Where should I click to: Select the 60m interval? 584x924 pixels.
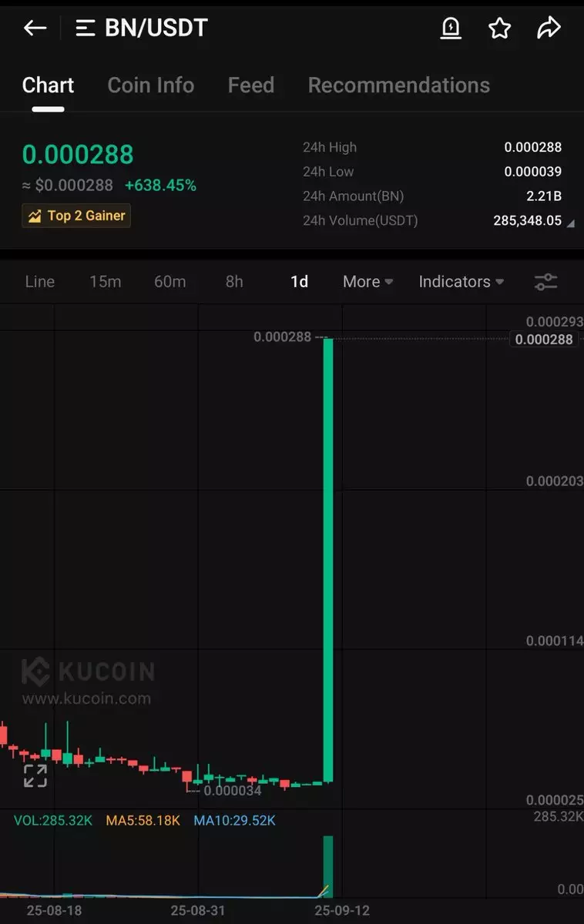tap(169, 282)
